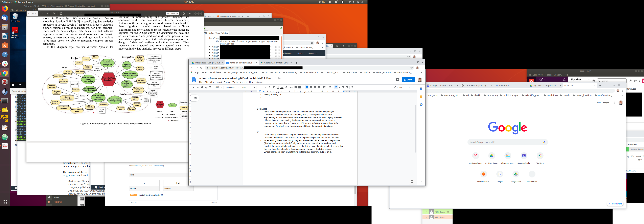Click the document outline icon

tap(195, 98)
